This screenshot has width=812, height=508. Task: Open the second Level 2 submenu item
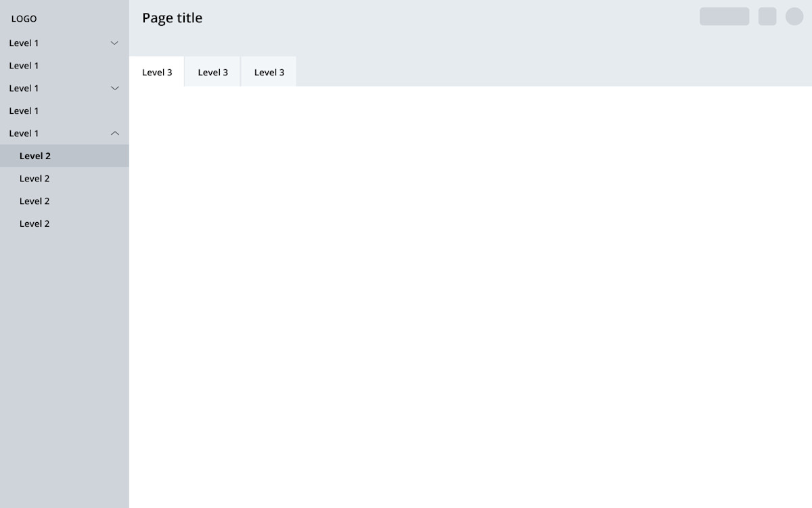click(x=35, y=179)
